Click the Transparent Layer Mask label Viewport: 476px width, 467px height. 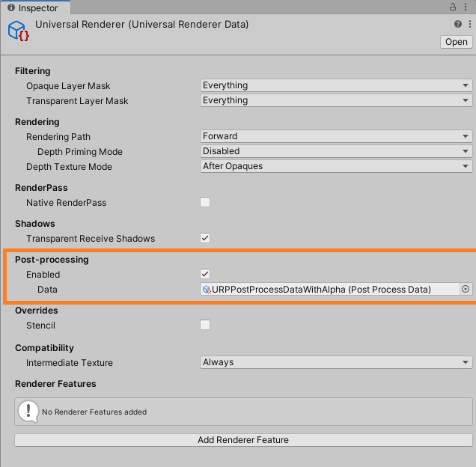[77, 101]
